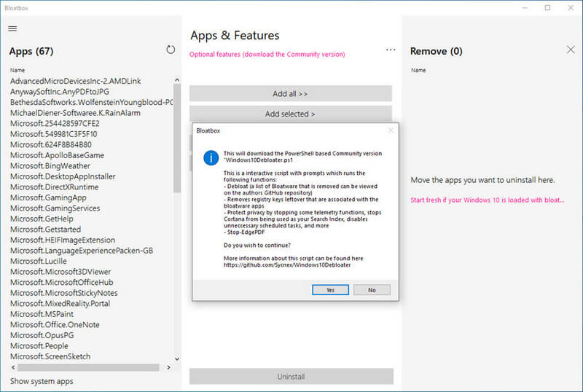583x392 pixels.
Task: Dismiss the Bloatbox dialog via X
Action: coord(391,130)
